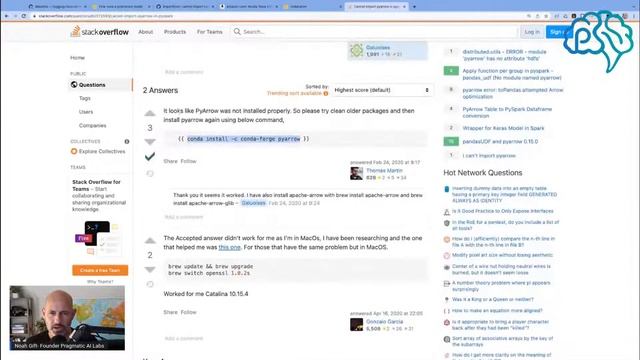Screen dimensions: 640x360
Task: Click the question author's avatar
Action: tap(356, 50)
